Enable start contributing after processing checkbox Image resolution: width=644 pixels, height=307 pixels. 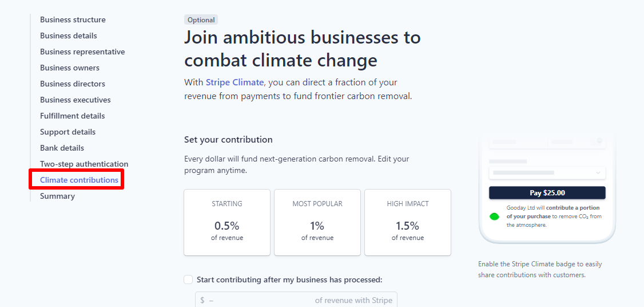(x=188, y=280)
